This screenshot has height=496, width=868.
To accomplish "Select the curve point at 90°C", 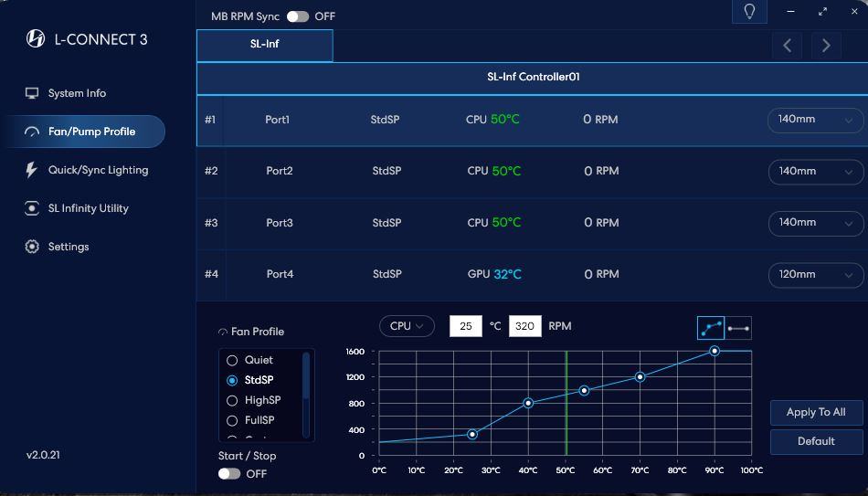I will 715,351.
